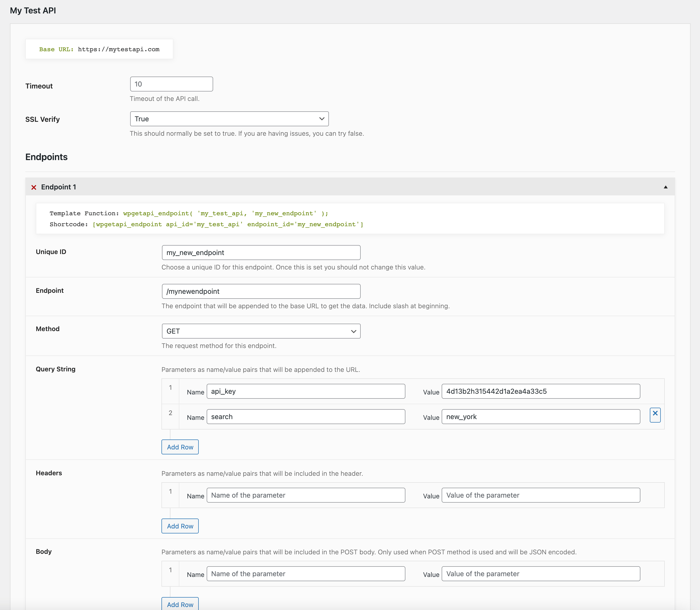Click "Timeout of the API call." description

[x=165, y=99]
